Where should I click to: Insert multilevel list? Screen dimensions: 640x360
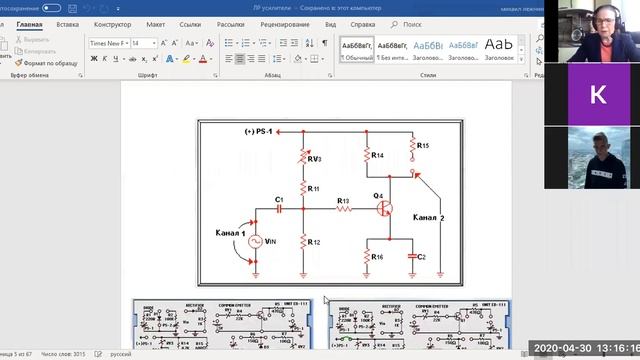click(x=262, y=43)
